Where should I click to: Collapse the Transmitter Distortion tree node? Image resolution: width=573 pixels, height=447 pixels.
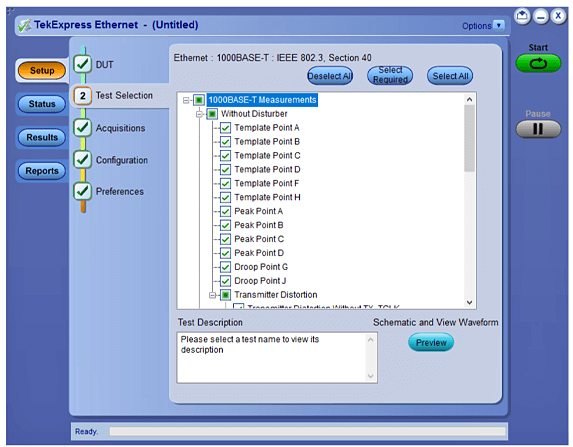(213, 295)
